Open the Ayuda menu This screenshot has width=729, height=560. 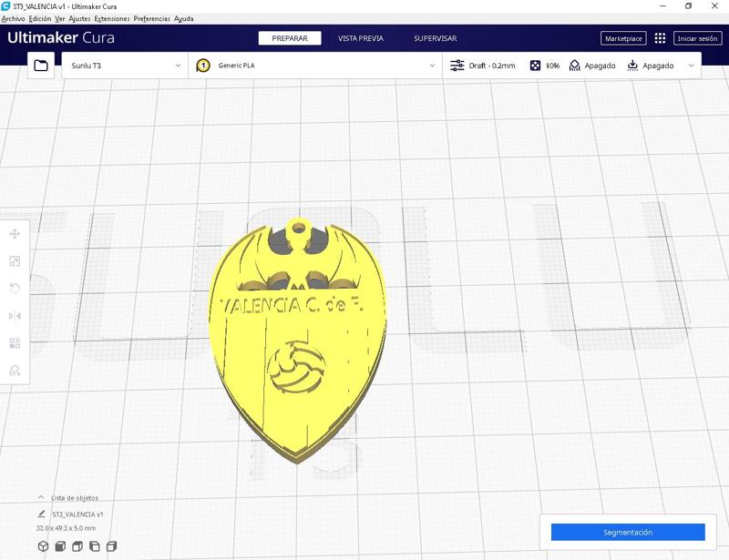184,18
